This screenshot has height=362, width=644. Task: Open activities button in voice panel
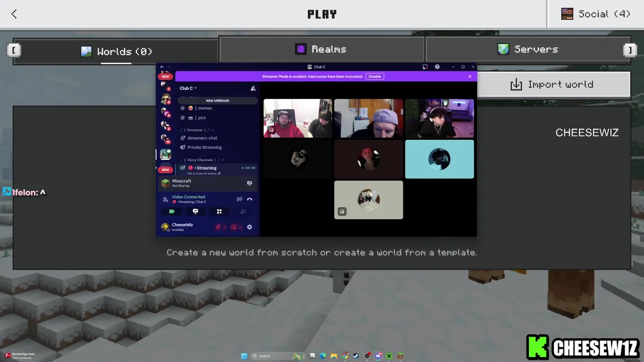(x=219, y=212)
